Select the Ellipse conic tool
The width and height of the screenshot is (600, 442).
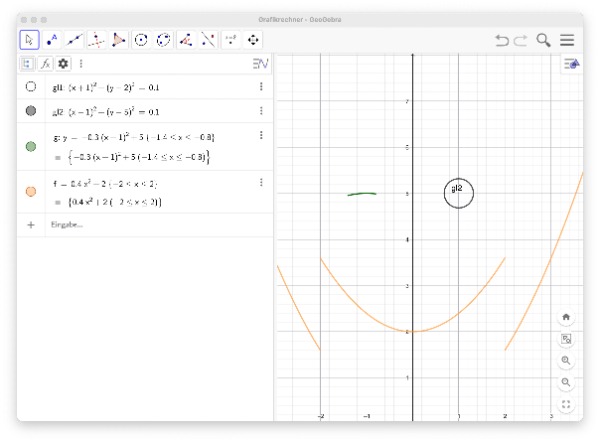coord(163,40)
